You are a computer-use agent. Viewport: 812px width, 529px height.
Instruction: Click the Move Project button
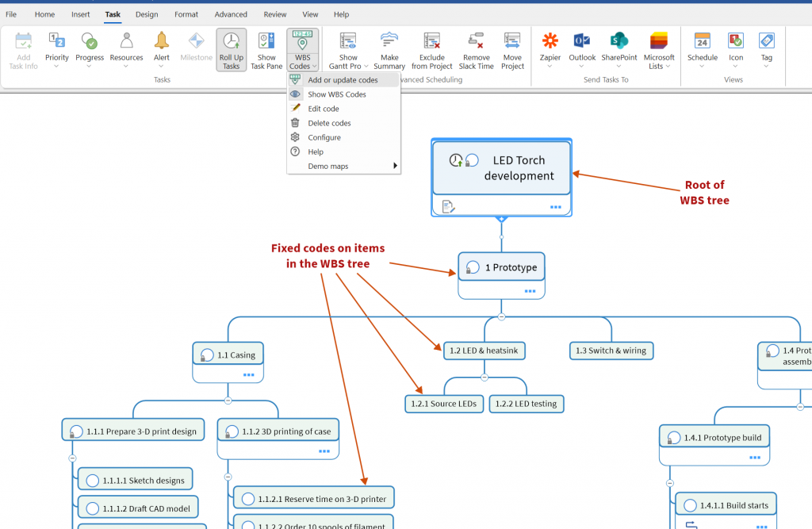512,51
